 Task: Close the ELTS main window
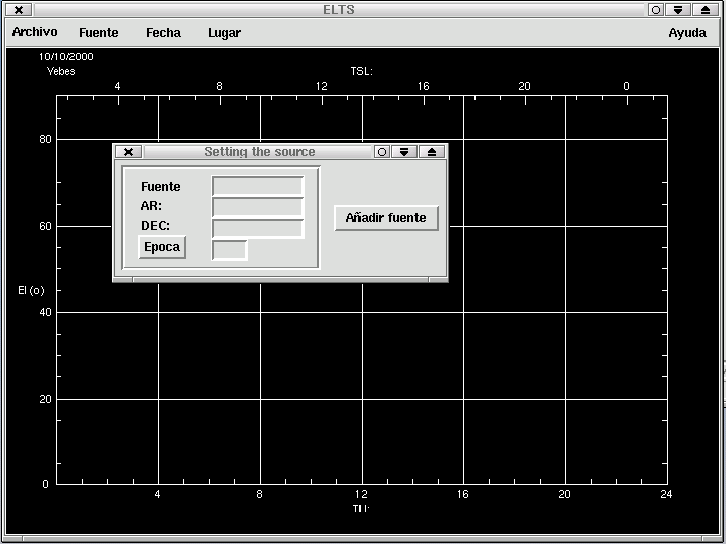19,10
